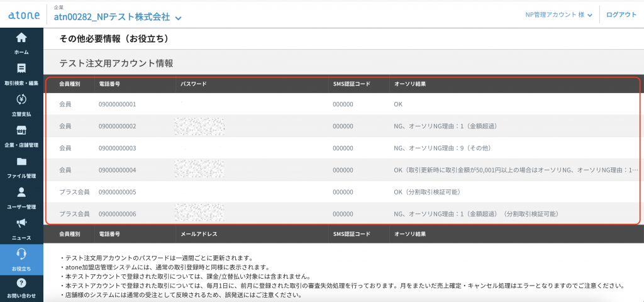Click the file management folder icon
The image size is (644, 302).
(21, 162)
